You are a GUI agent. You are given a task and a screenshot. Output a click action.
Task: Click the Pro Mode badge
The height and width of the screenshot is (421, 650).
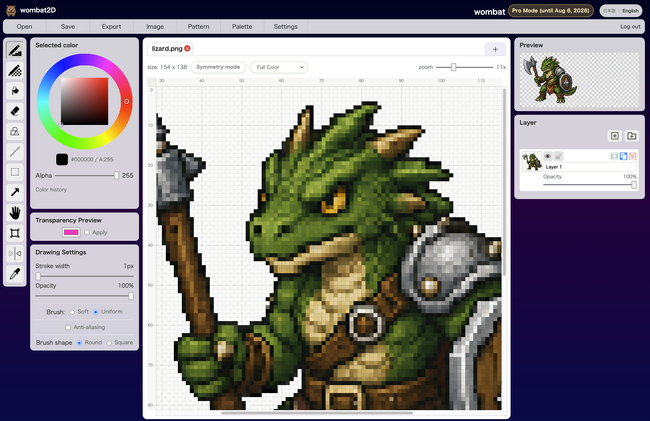point(551,11)
